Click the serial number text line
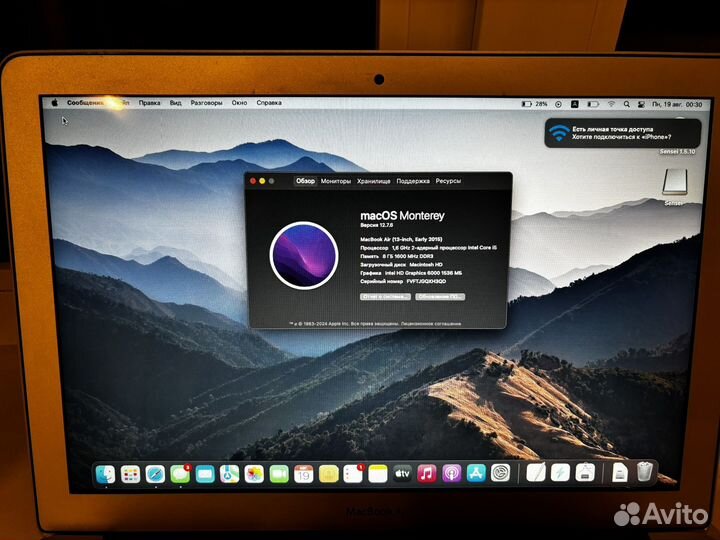 click(x=403, y=281)
